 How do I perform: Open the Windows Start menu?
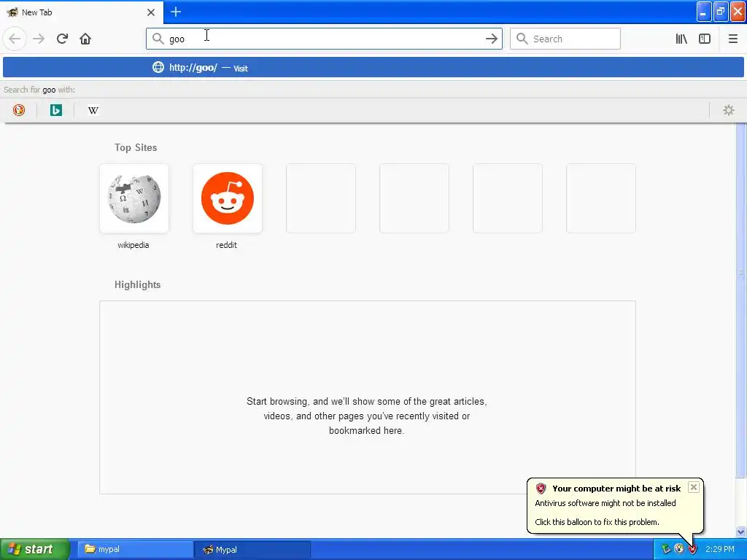coord(35,549)
